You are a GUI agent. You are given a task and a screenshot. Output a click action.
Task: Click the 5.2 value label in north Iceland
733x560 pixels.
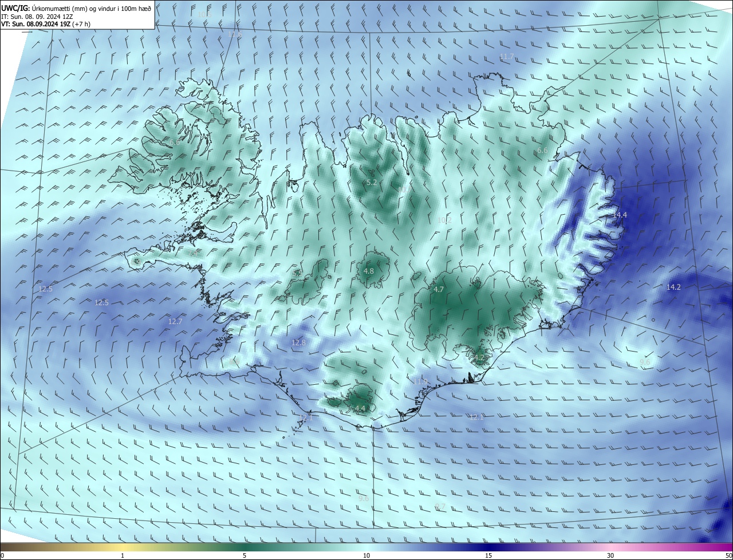pyautogui.click(x=372, y=182)
